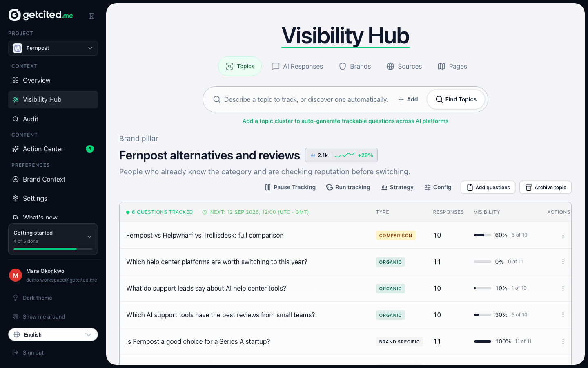Click Find Topics button
The height and width of the screenshot is (368, 588).
tap(456, 99)
